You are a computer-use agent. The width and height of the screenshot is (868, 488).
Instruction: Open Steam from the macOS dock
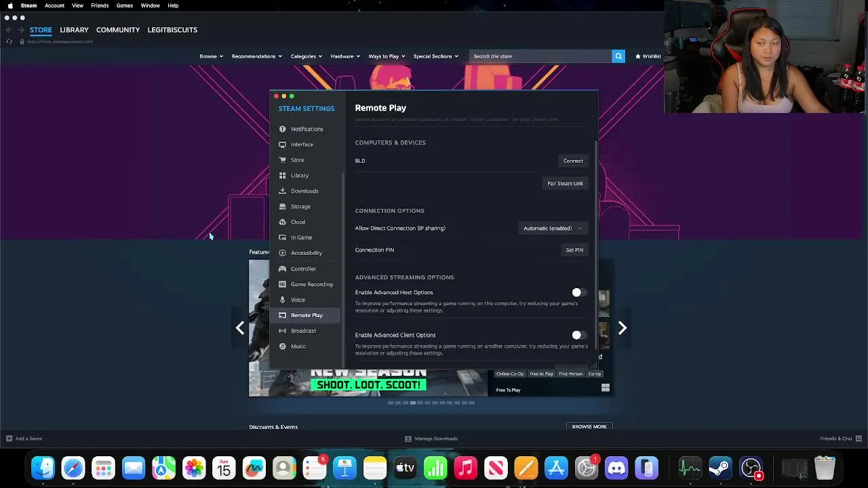[720, 468]
